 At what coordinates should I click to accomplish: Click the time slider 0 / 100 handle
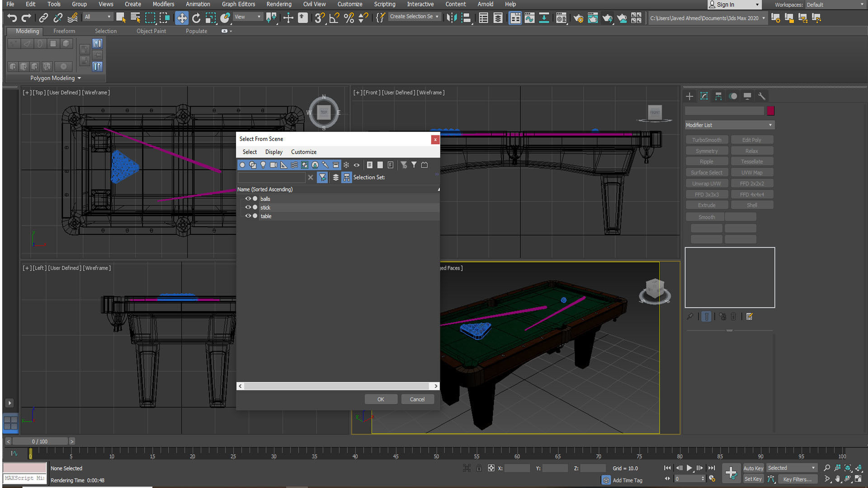pos(40,441)
